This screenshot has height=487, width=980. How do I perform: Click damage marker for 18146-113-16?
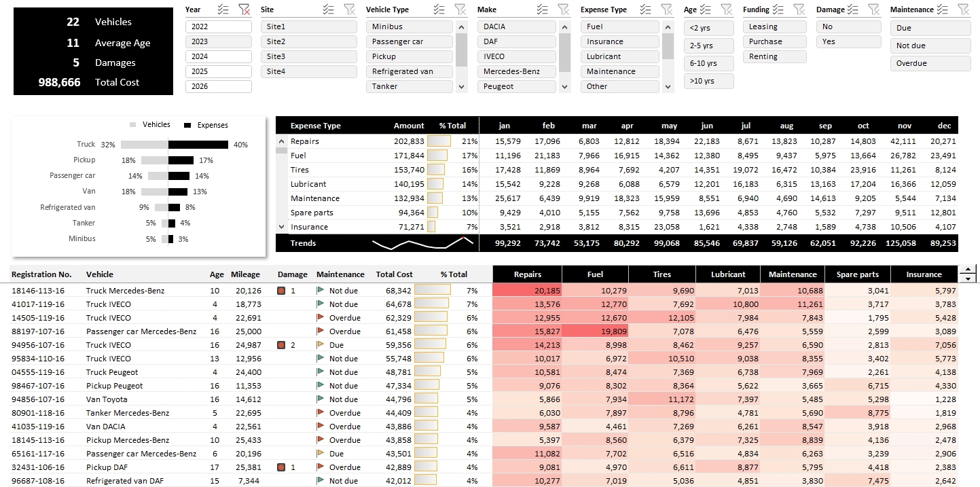(x=281, y=291)
